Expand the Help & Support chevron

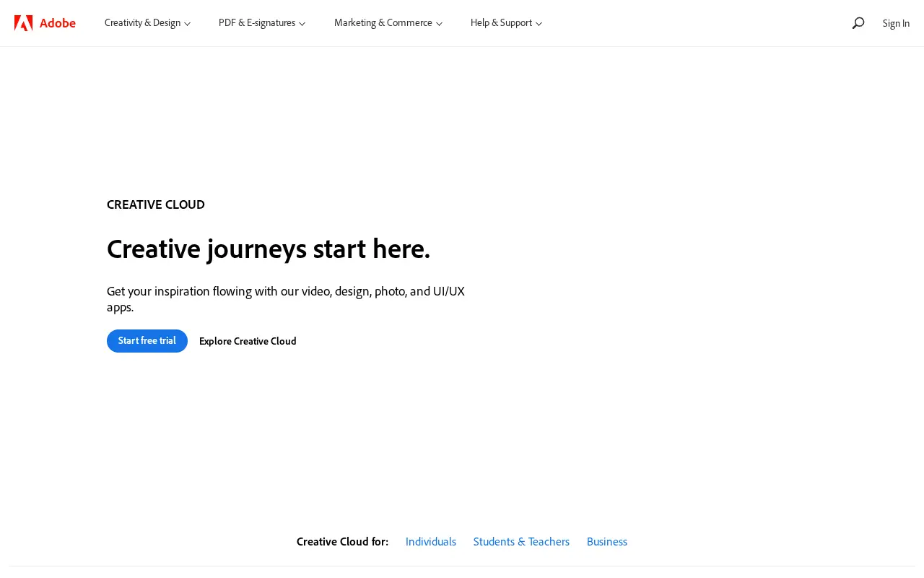(539, 24)
